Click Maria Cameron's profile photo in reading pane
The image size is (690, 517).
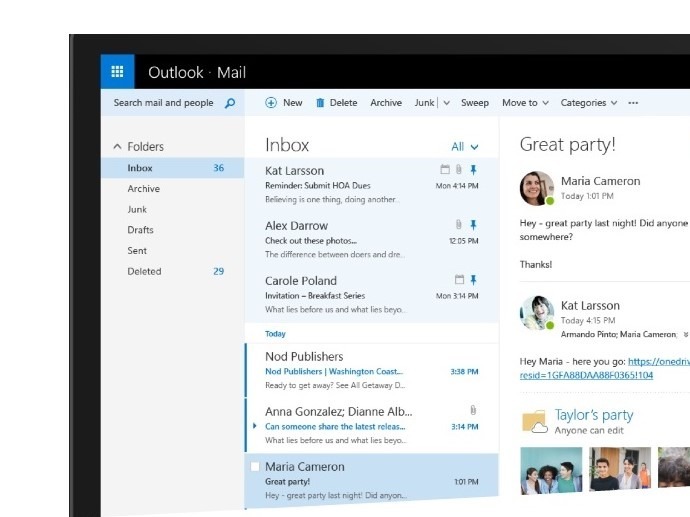click(x=537, y=188)
